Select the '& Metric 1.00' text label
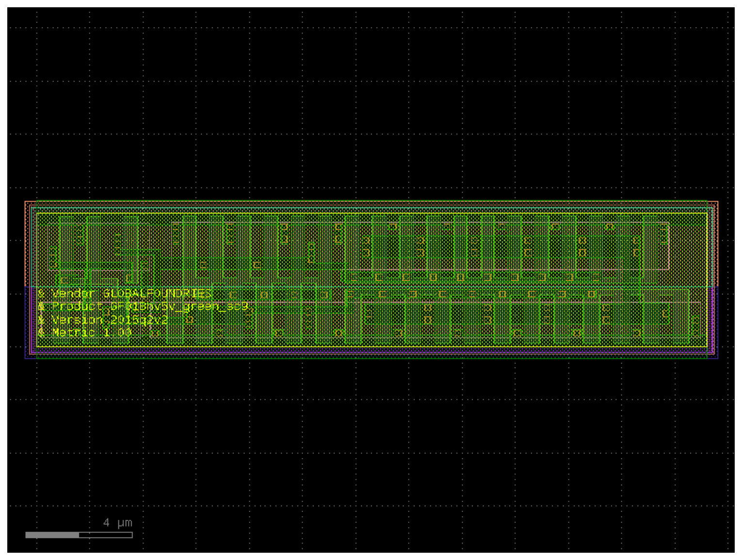The height and width of the screenshot is (560, 742). pyautogui.click(x=85, y=333)
